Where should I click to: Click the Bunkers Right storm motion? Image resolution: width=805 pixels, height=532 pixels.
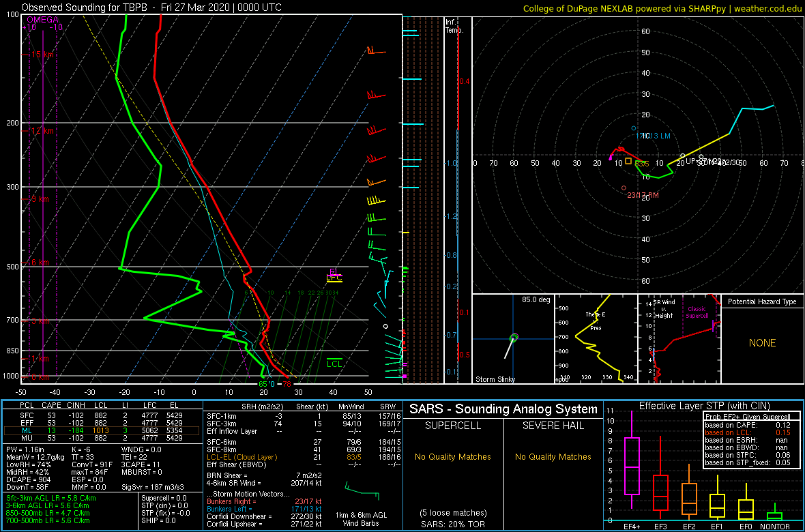coord(264,502)
